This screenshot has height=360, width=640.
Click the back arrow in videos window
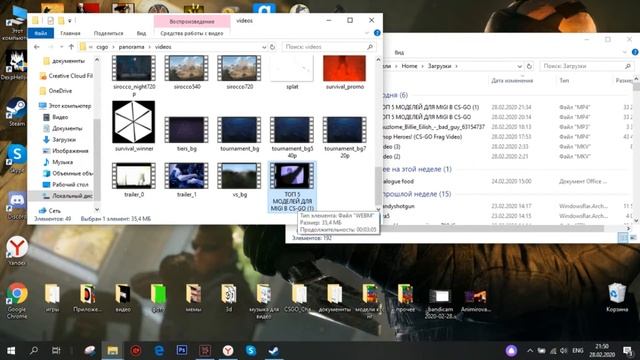(37, 47)
